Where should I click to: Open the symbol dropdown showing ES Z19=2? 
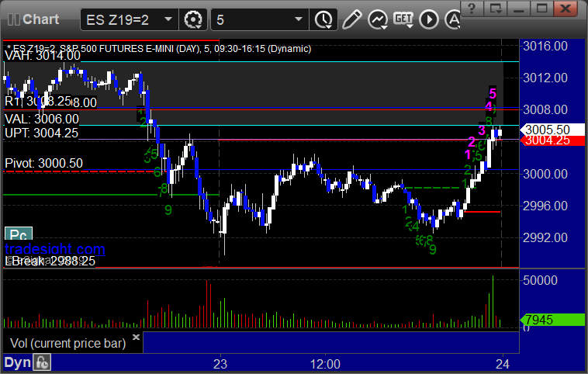coord(129,19)
